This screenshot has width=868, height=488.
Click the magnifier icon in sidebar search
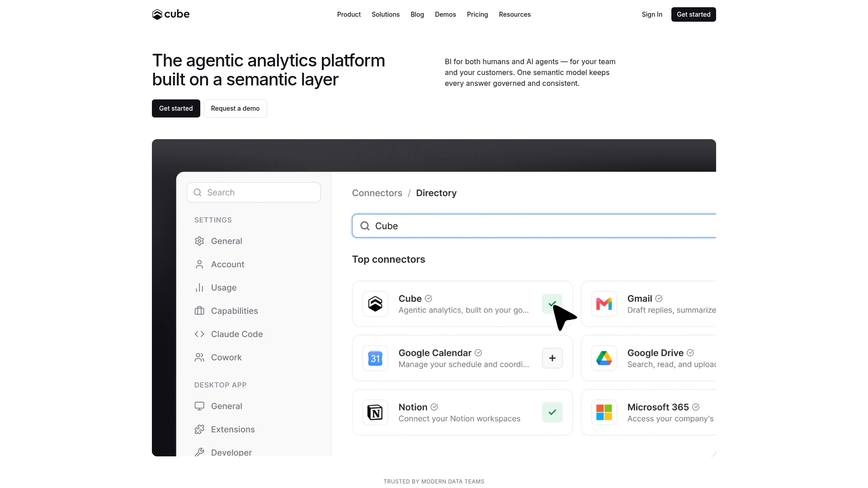198,192
